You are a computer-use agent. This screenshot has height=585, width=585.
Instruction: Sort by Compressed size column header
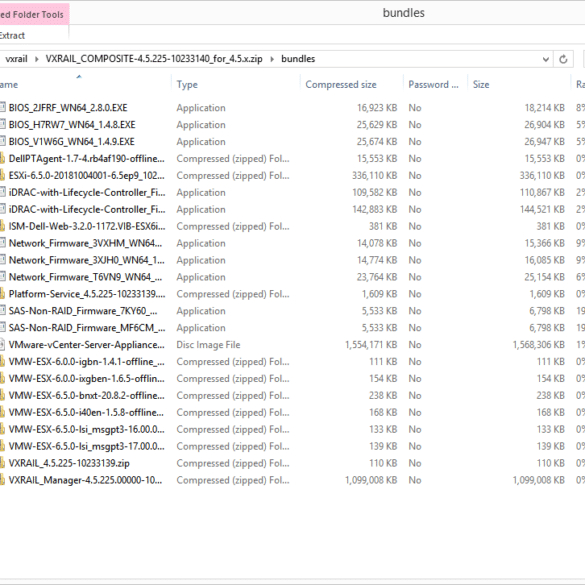pyautogui.click(x=341, y=85)
